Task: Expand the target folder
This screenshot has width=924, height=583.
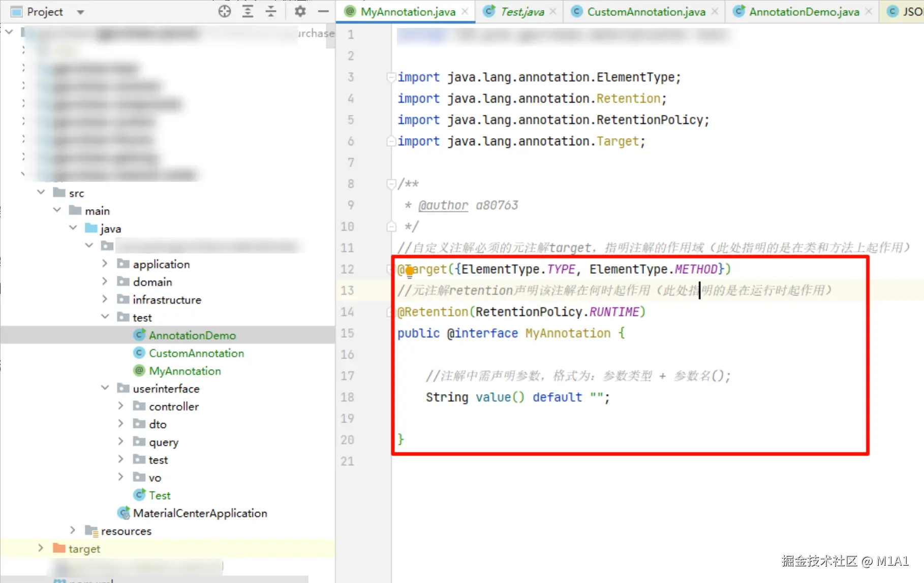Action: click(41, 548)
